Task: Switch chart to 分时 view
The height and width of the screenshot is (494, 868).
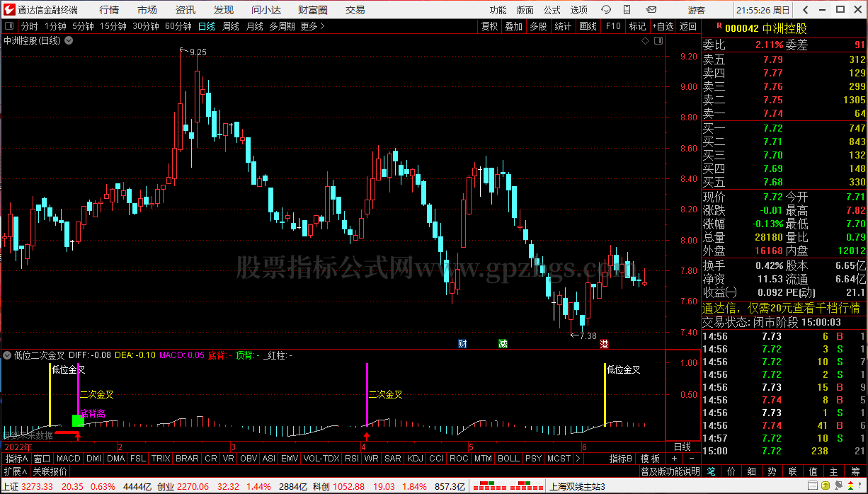Action: tap(30, 26)
